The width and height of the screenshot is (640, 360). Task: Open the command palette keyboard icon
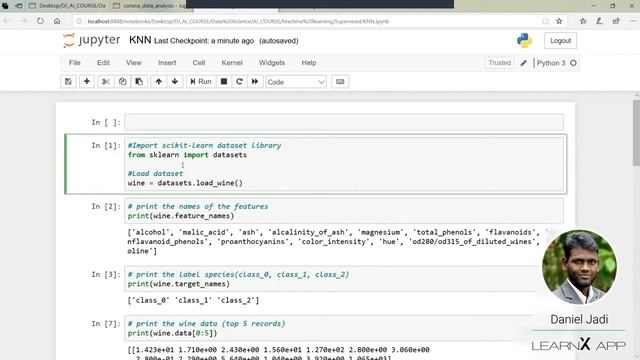pyautogui.click(x=340, y=82)
